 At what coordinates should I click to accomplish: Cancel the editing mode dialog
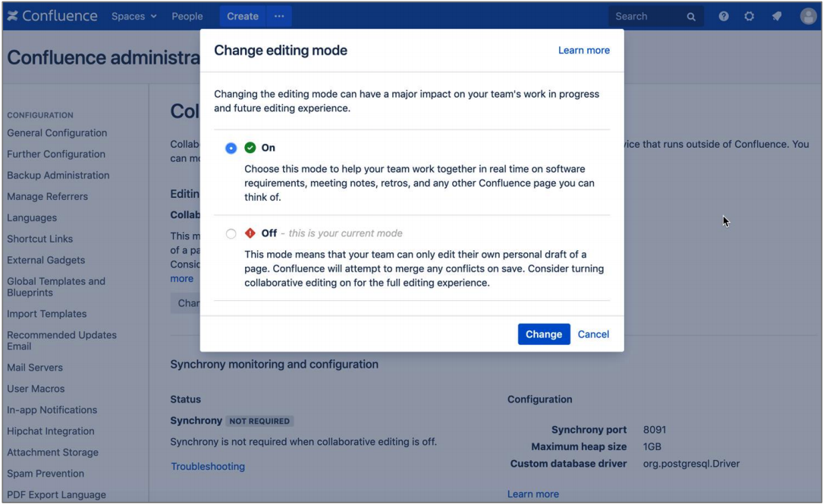pyautogui.click(x=593, y=334)
